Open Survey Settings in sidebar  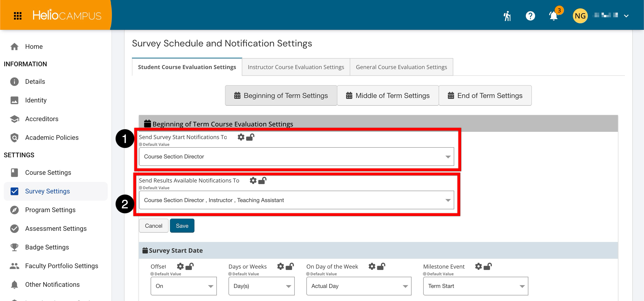click(55, 191)
